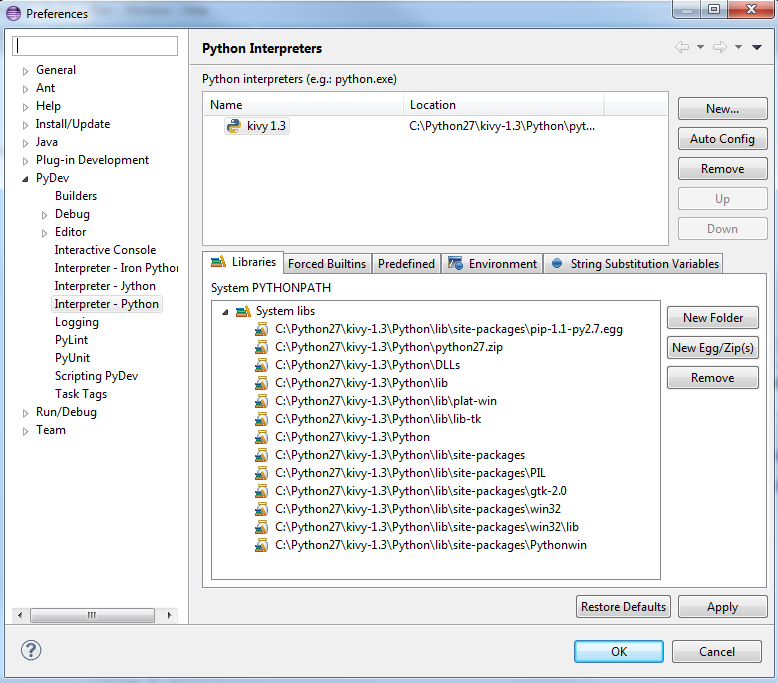
Task: Open PyUnit preferences
Action: coord(72,358)
